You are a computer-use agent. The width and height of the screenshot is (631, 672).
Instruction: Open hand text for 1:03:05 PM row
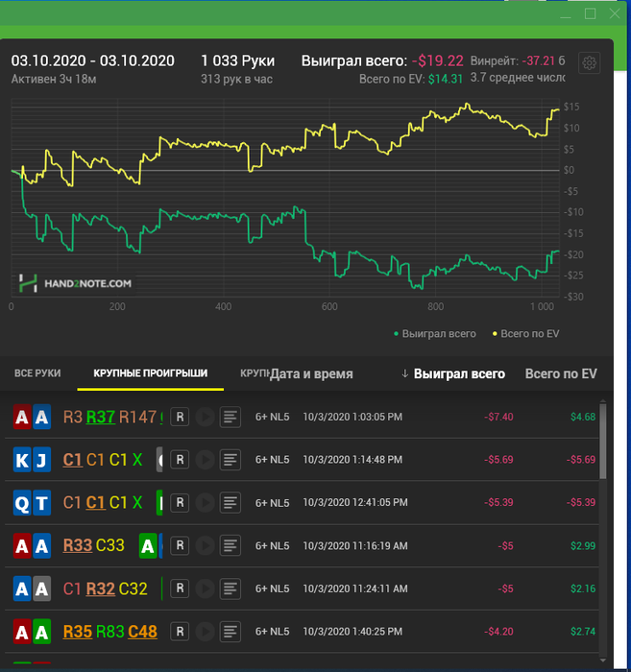click(231, 417)
